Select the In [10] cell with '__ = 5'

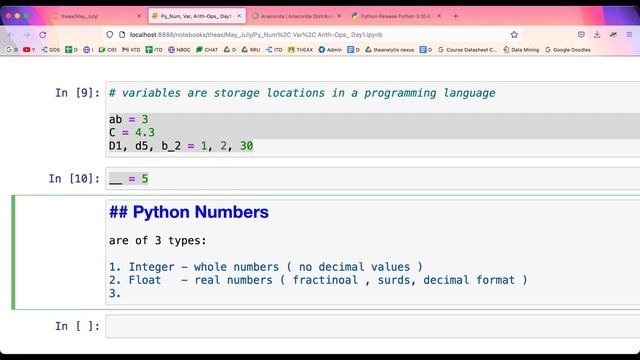pyautogui.click(x=372, y=179)
